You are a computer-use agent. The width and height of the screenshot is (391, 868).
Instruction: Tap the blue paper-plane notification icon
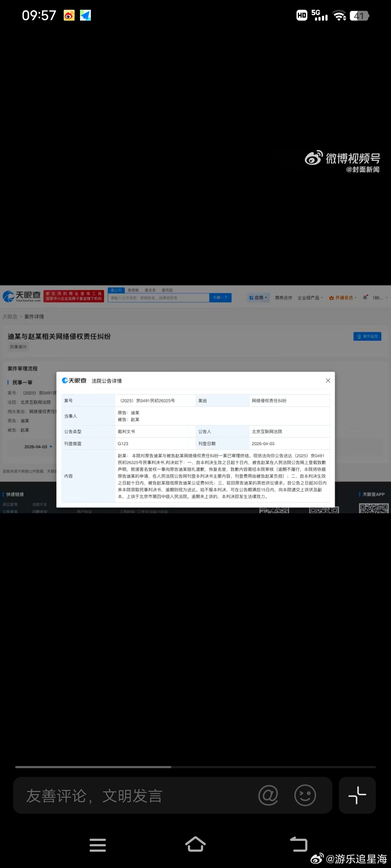click(x=85, y=16)
